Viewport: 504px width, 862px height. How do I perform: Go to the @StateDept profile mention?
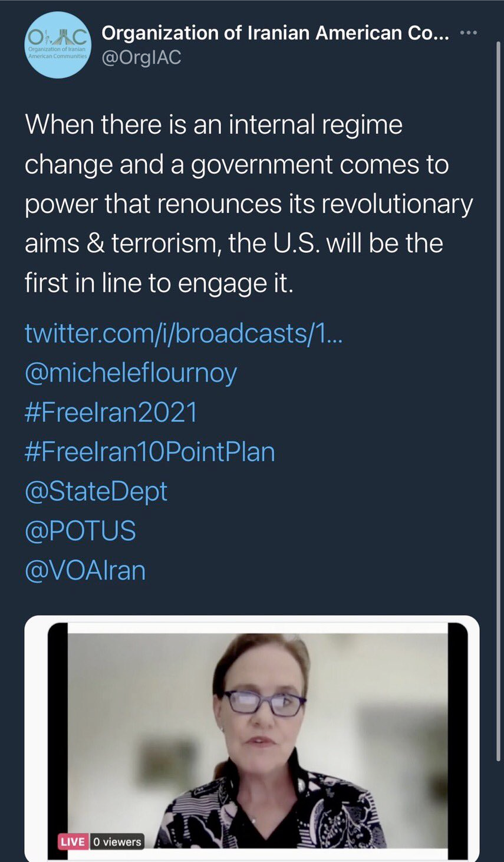point(96,492)
